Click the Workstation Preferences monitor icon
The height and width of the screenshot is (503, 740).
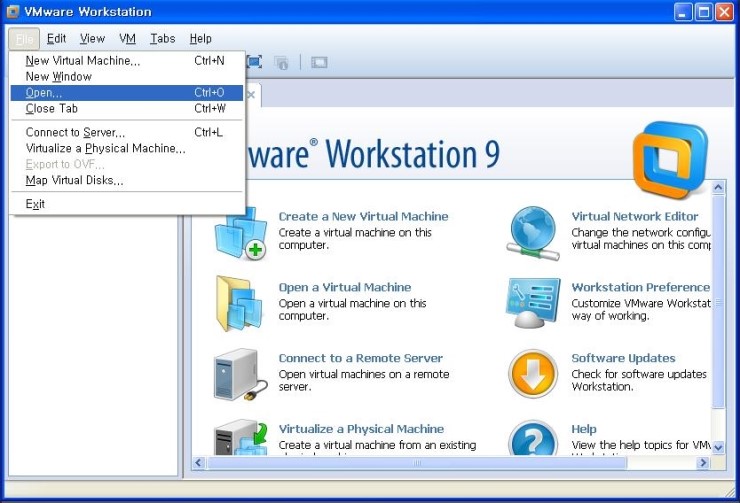coord(533,304)
